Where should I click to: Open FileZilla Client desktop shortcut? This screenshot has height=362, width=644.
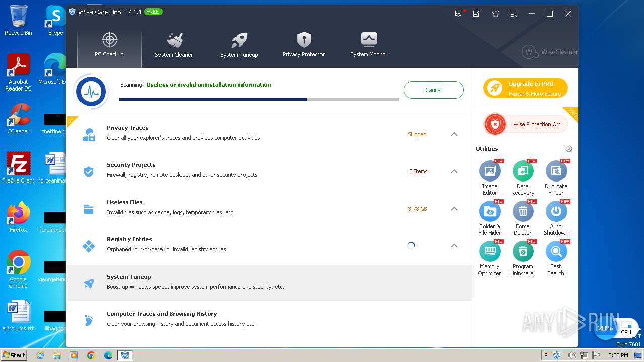click(x=18, y=168)
